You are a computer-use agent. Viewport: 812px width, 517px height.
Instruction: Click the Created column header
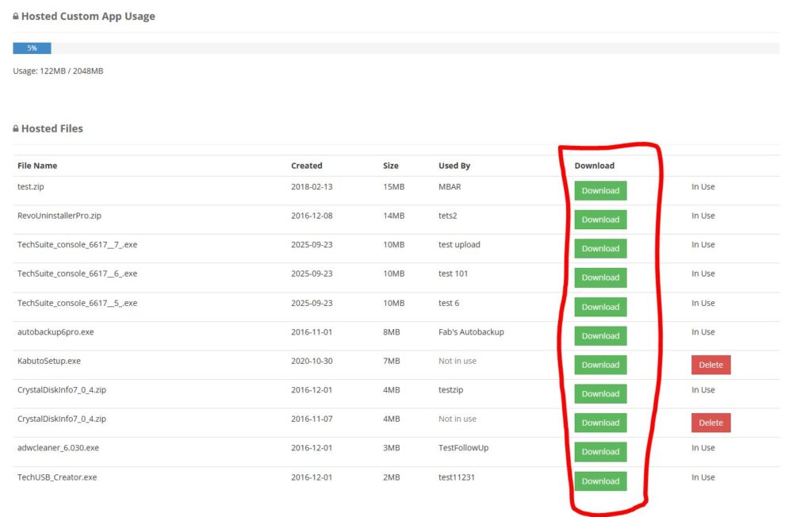[306, 166]
